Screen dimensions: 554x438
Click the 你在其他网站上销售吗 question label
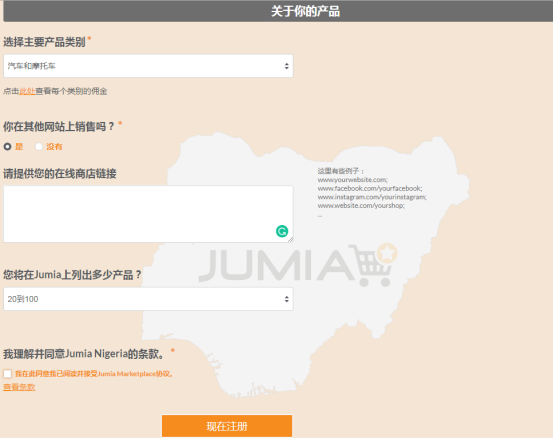pyautogui.click(x=59, y=126)
